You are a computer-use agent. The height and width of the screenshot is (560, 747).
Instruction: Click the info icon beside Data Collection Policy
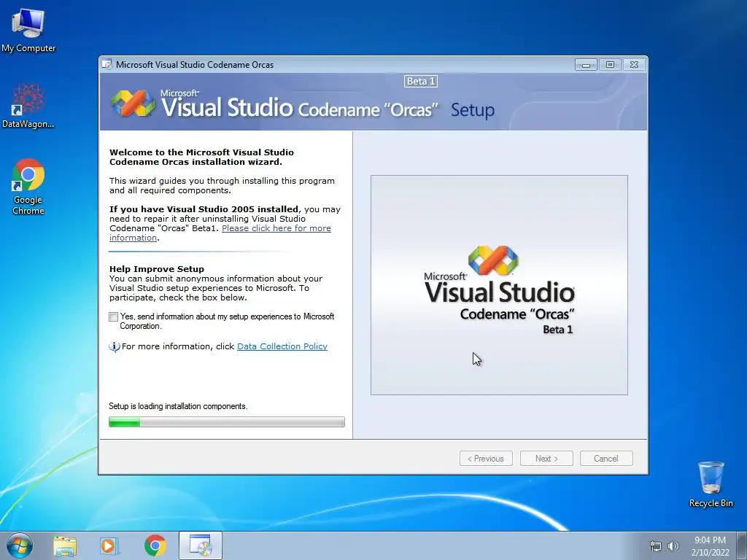(x=115, y=346)
